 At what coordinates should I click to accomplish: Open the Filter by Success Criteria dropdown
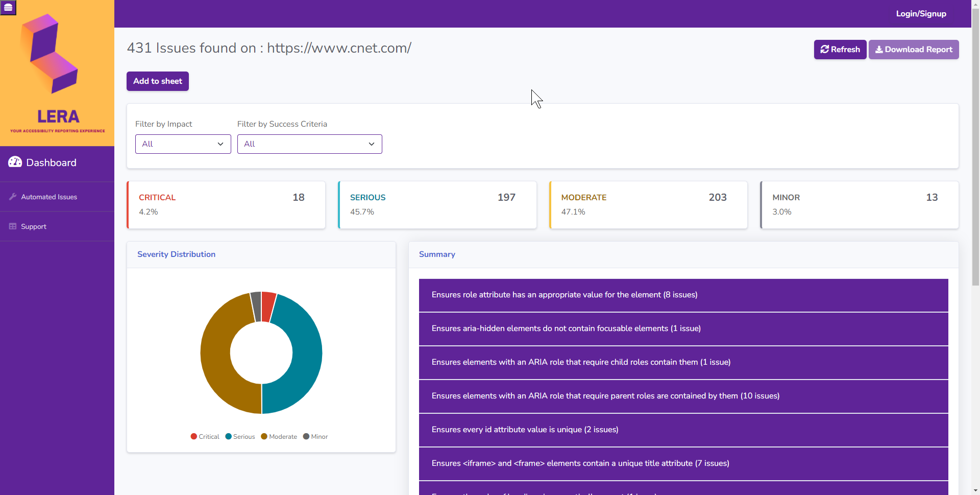[x=309, y=144]
